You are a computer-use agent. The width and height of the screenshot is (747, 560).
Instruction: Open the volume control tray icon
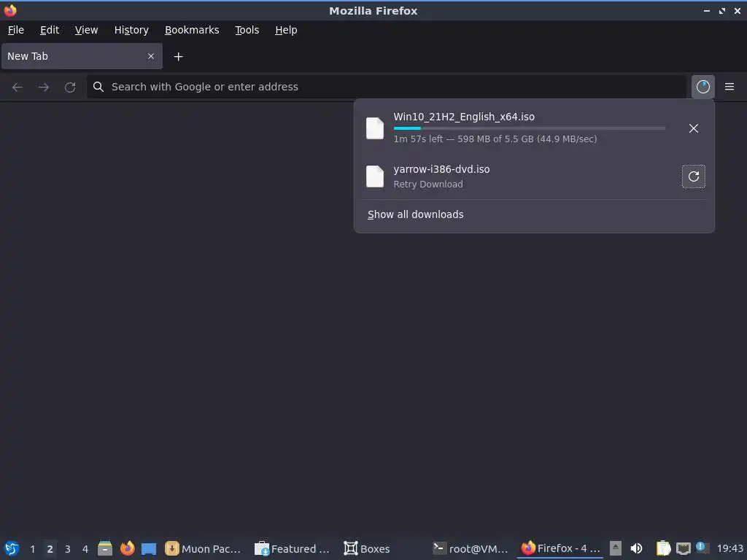636,548
